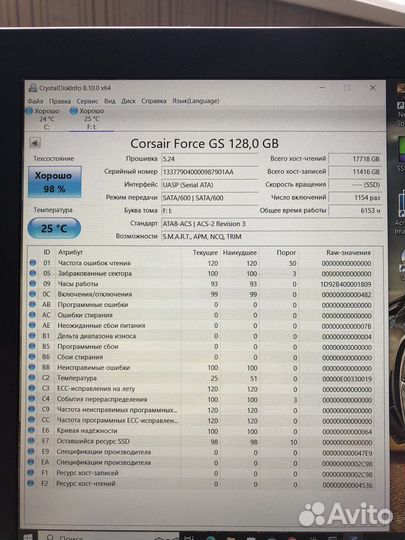Open the Правка menu

[60, 101]
